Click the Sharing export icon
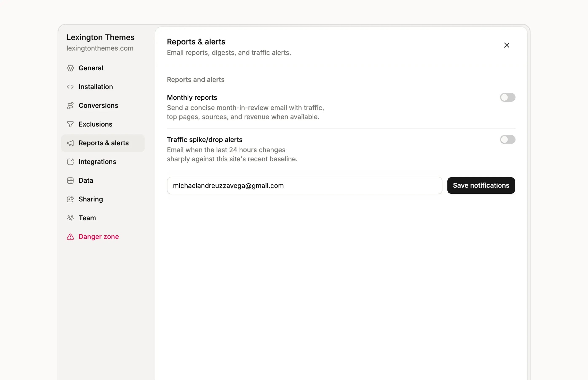The height and width of the screenshot is (380, 588). (70, 199)
